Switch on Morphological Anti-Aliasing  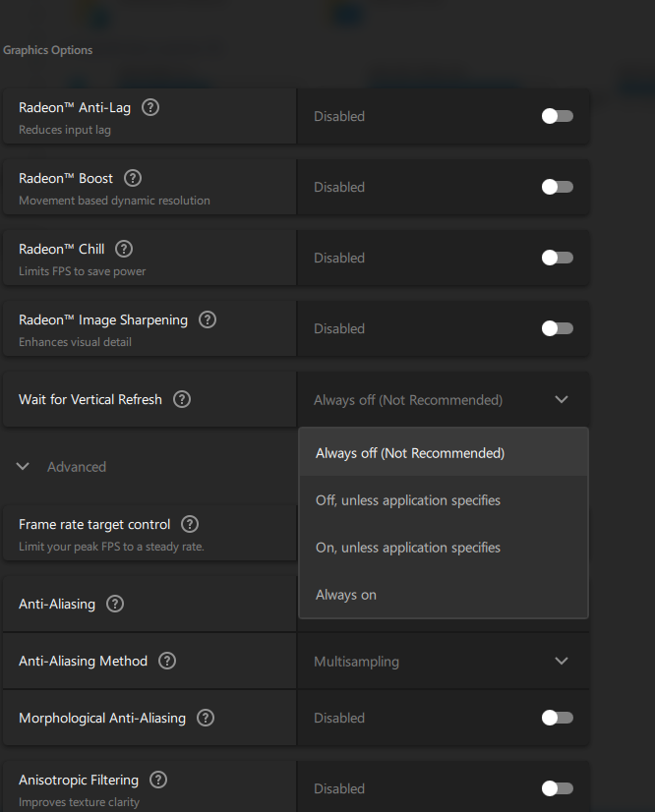[x=557, y=718]
